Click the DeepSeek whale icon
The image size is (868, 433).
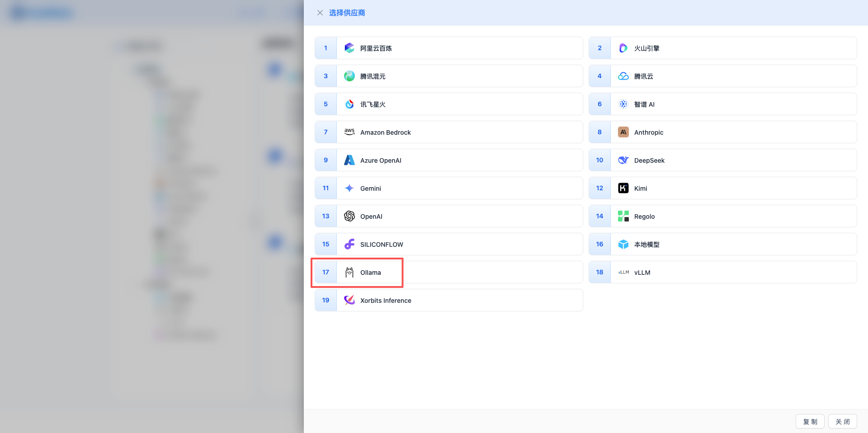(x=623, y=160)
